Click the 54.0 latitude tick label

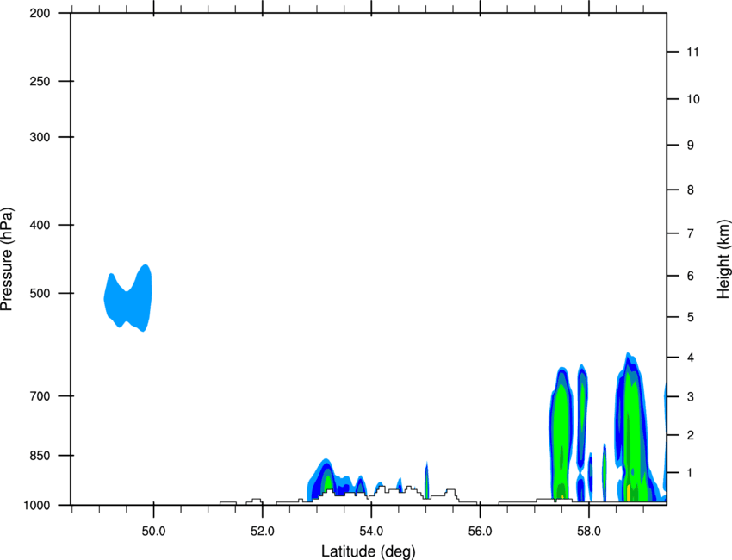[x=371, y=532]
